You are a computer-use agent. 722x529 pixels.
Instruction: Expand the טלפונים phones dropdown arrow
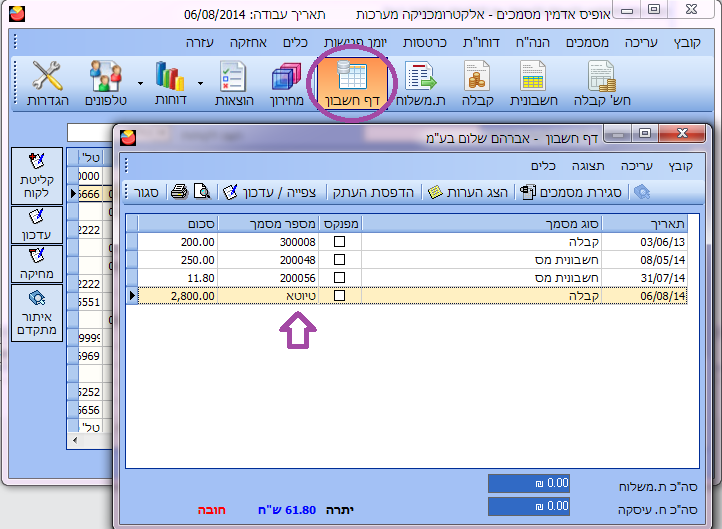point(139,85)
